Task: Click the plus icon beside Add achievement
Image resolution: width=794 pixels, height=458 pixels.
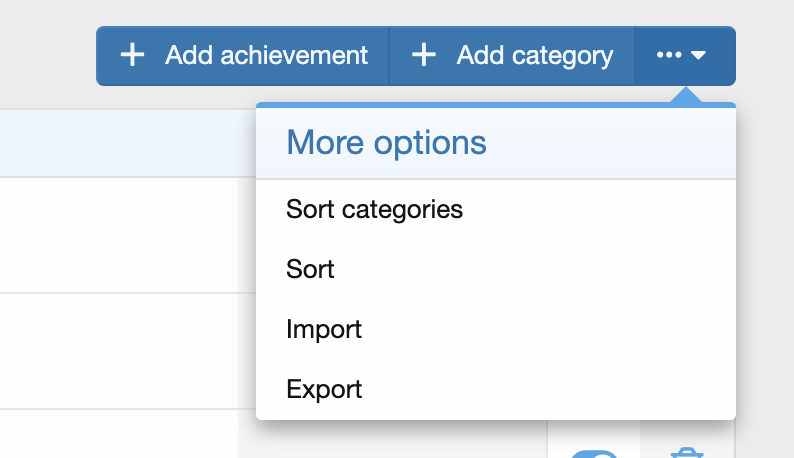Action: click(132, 55)
